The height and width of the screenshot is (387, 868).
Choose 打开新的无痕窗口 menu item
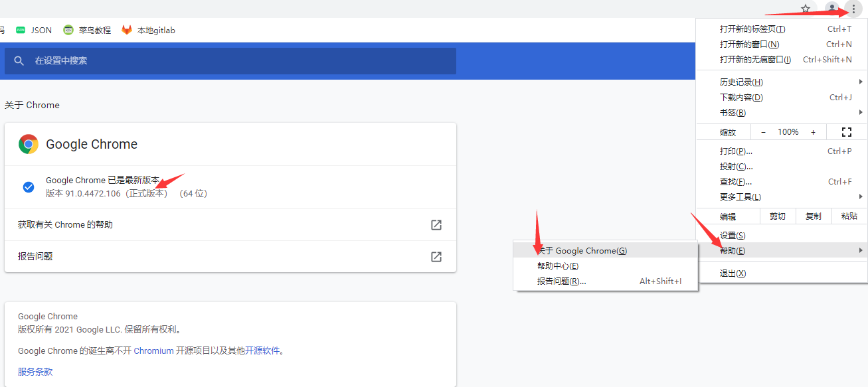pos(756,60)
